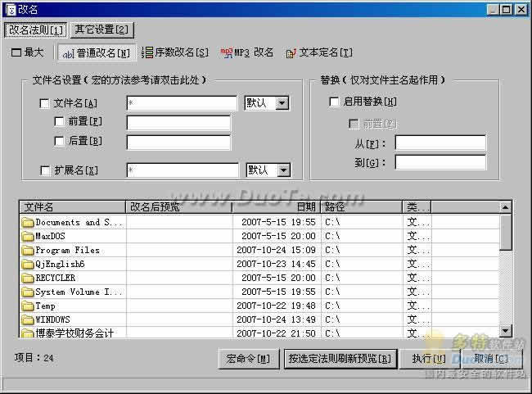Screen dimensions: 532x394
Task: Toggle the 前置 prefix checkbox under 文件名
Action: pos(59,121)
